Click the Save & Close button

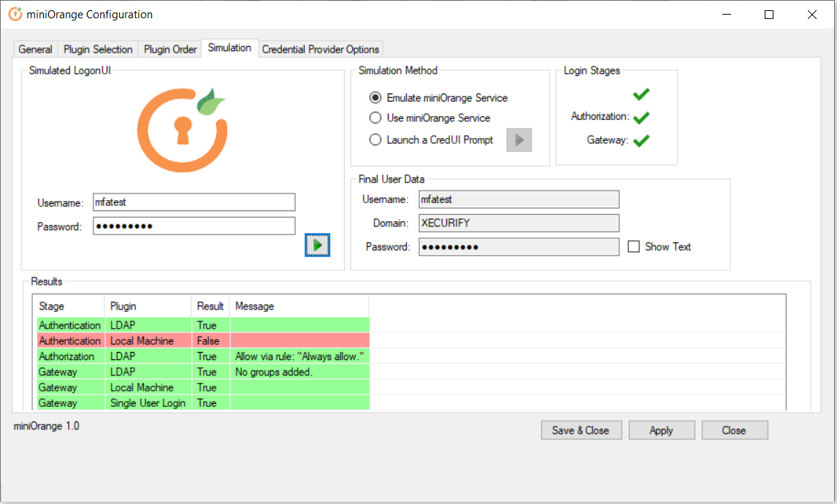581,430
